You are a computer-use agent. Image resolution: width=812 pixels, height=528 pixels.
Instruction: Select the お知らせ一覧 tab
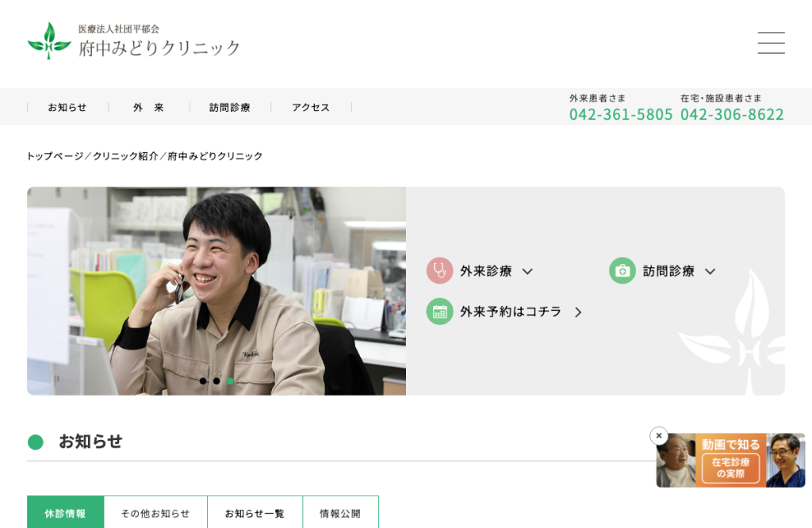coord(255,512)
